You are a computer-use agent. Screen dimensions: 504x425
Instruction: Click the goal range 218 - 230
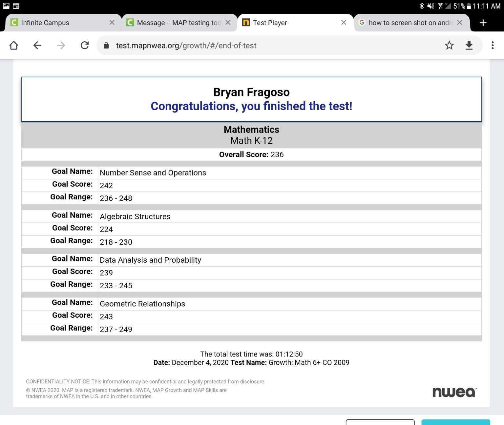tap(116, 242)
